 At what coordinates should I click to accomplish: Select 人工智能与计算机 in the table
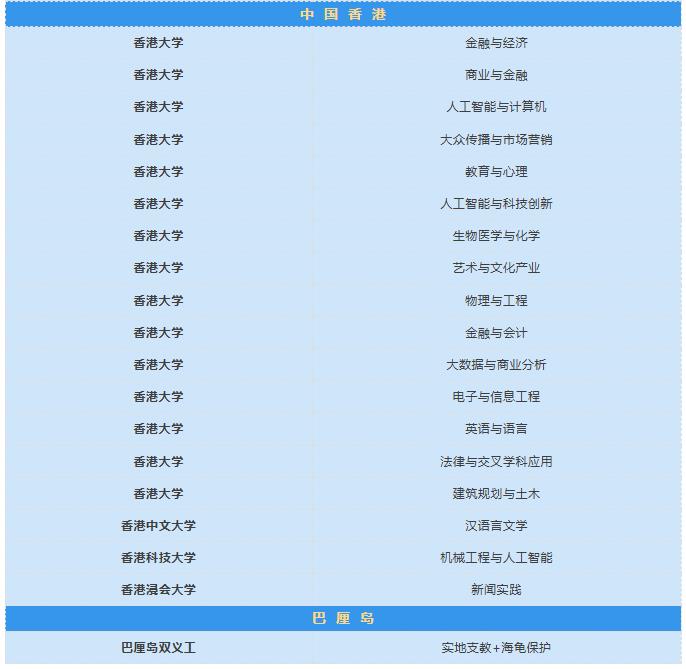(x=496, y=107)
